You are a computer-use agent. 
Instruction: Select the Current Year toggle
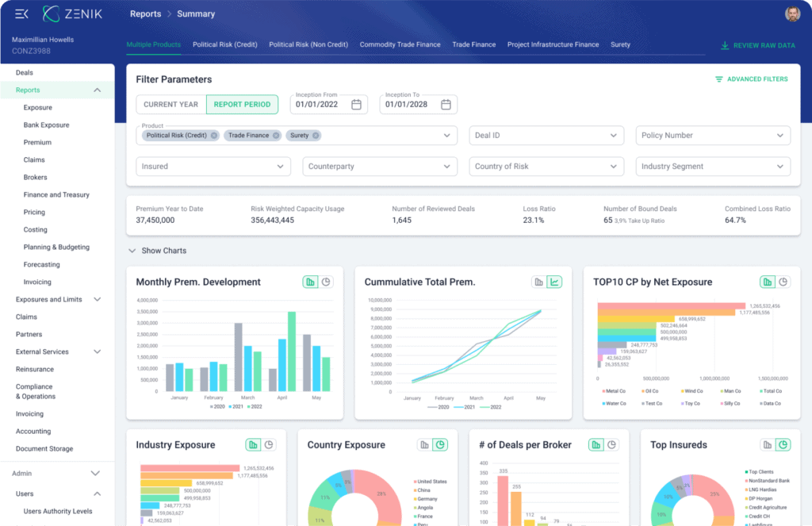click(x=170, y=105)
